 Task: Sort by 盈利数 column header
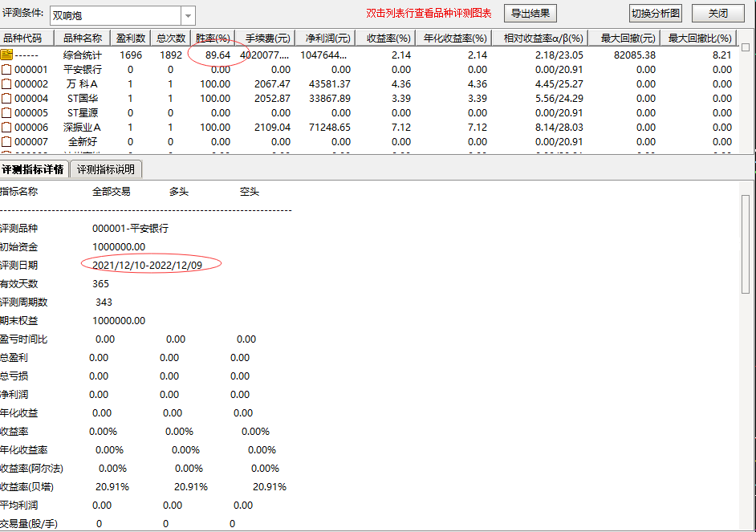pyautogui.click(x=131, y=38)
